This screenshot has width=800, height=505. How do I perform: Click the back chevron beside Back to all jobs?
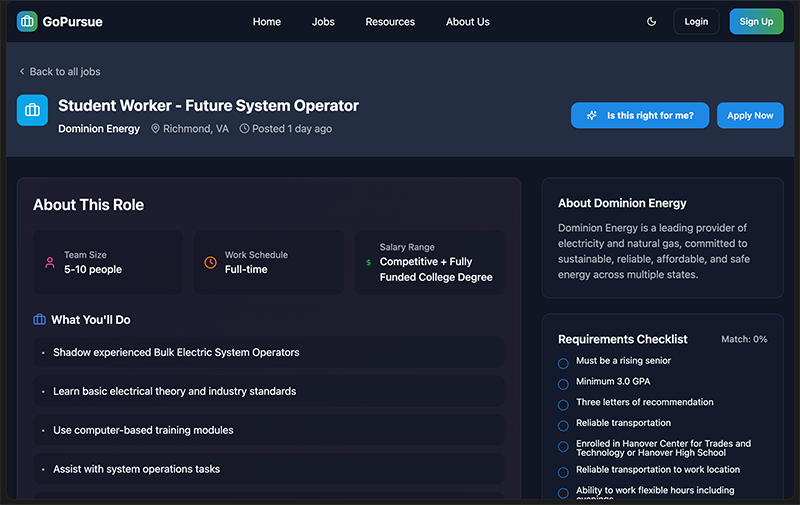pyautogui.click(x=22, y=71)
